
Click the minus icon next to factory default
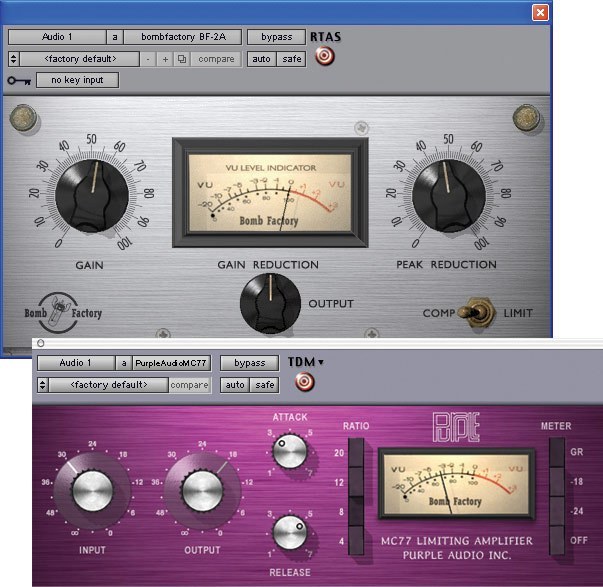coord(149,59)
